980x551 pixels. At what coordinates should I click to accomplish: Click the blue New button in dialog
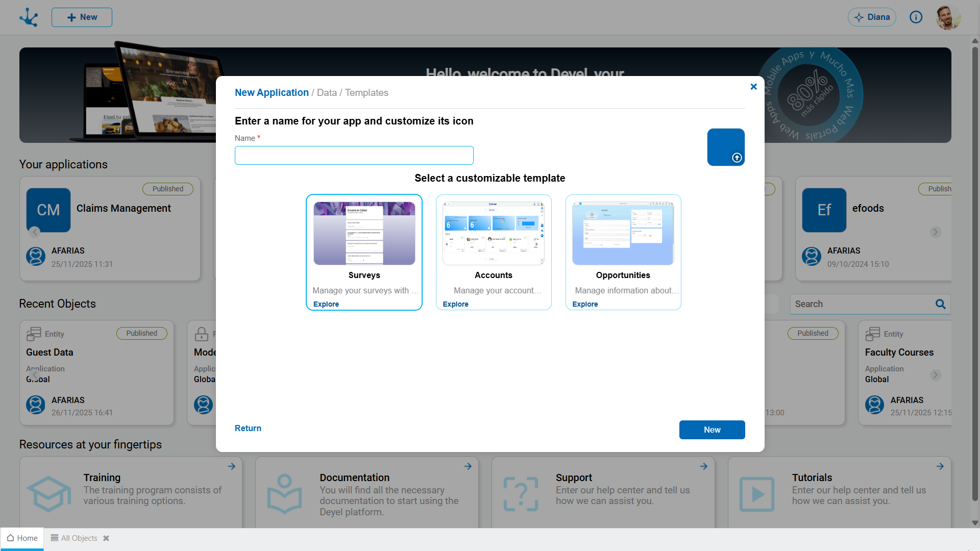[x=712, y=430]
